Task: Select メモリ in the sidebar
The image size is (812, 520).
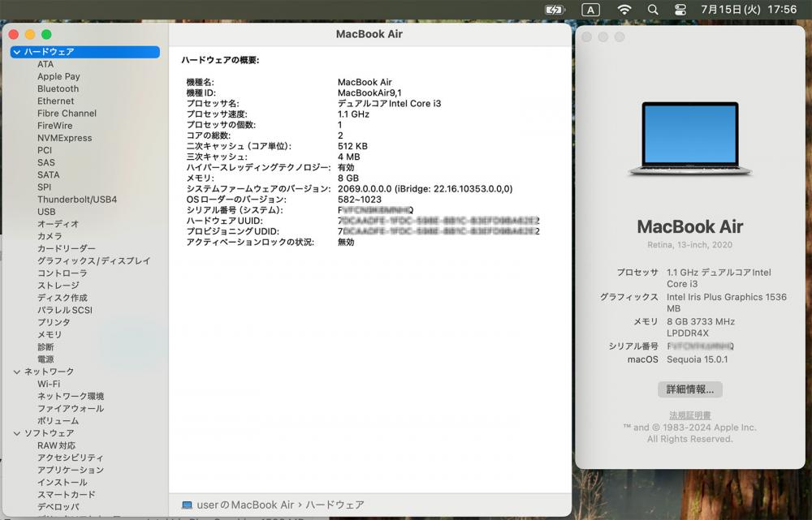Action: tap(50, 335)
